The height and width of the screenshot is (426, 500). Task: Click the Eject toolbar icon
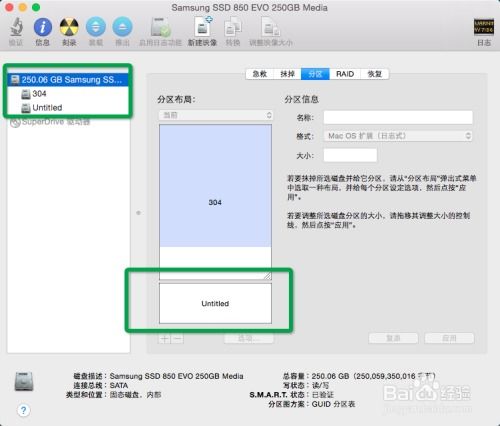click(x=122, y=27)
